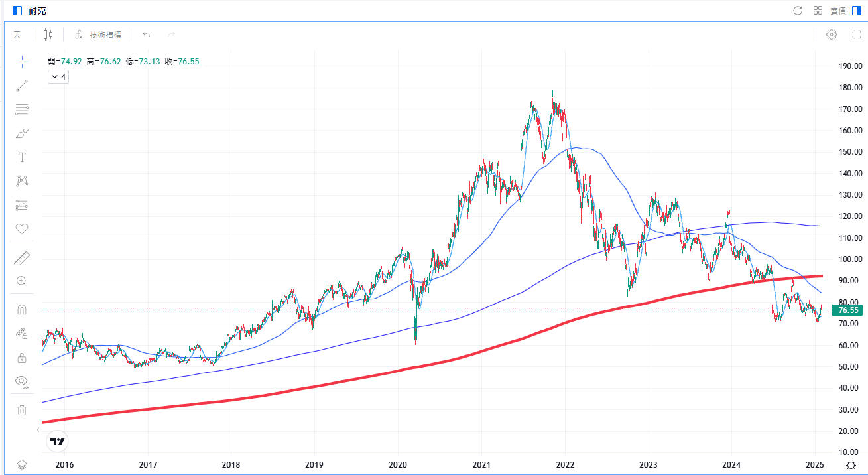Expand the collapsed indicator legend showing 4
Image resolution: width=868 pixels, height=475 pixels.
58,77
